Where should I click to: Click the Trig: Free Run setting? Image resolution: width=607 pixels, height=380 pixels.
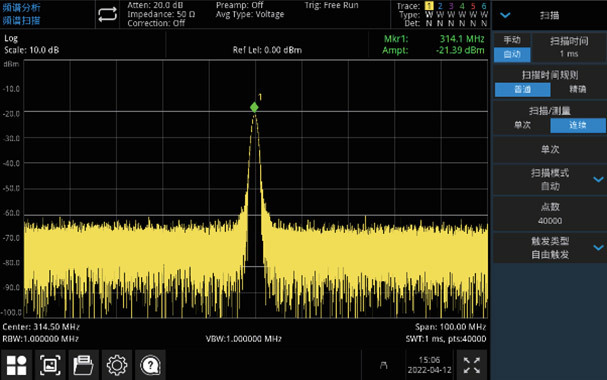click(x=331, y=5)
